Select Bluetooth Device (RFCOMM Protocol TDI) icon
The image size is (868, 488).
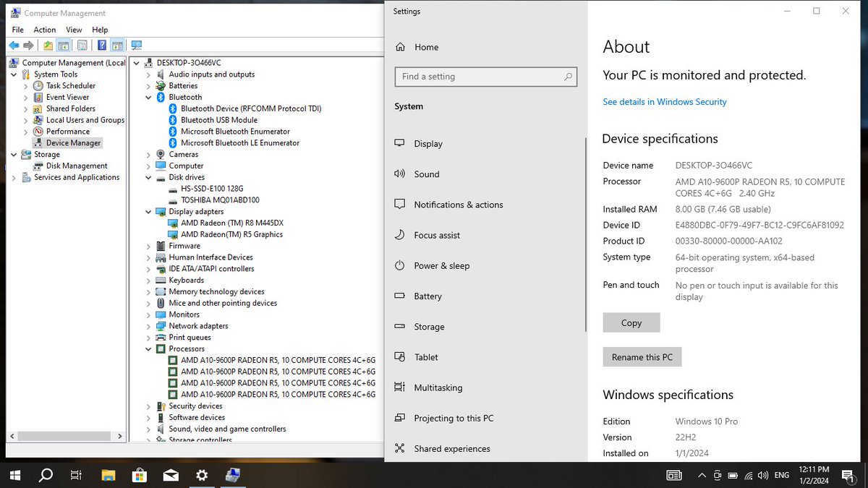click(173, 108)
